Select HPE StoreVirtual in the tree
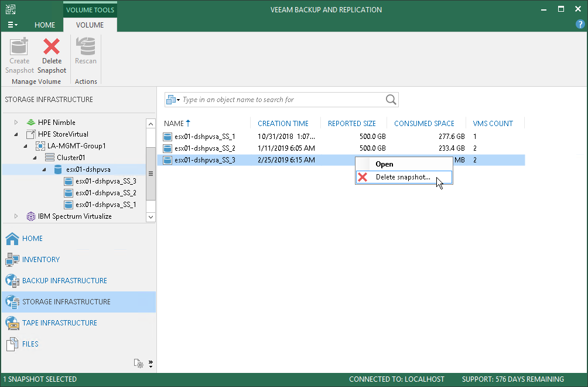This screenshot has width=588, height=387. [63, 134]
